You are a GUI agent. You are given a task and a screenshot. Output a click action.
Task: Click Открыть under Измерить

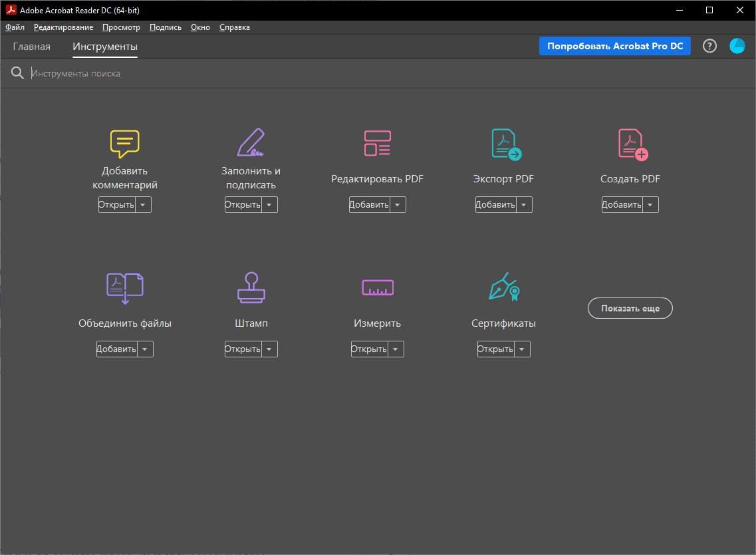pos(369,349)
